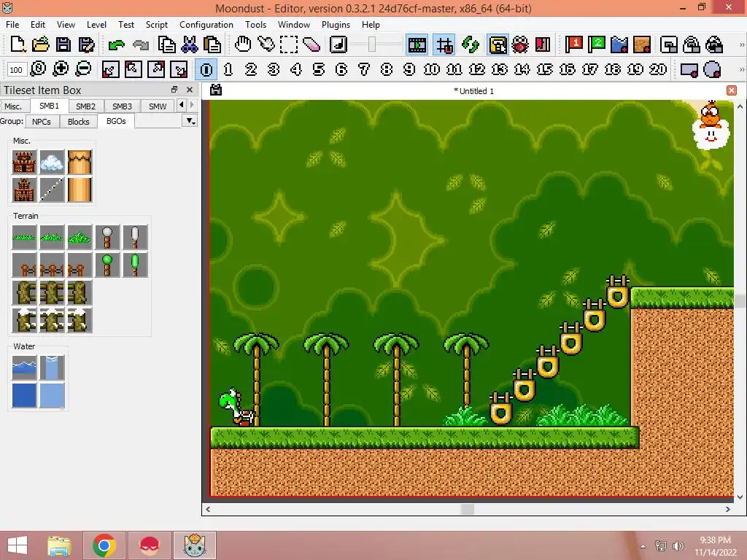Cut selected items with scissors icon
The width and height of the screenshot is (747, 560).
coord(190,44)
